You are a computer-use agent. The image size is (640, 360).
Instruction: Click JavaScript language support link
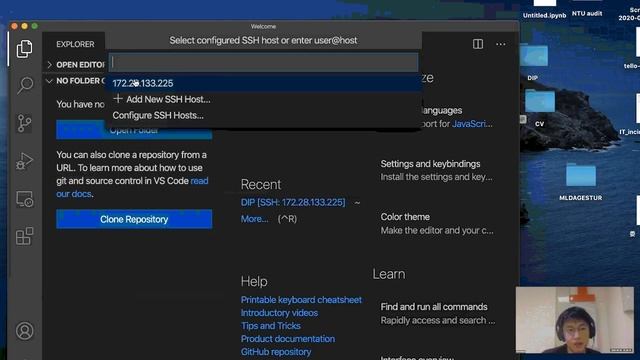tap(472, 124)
